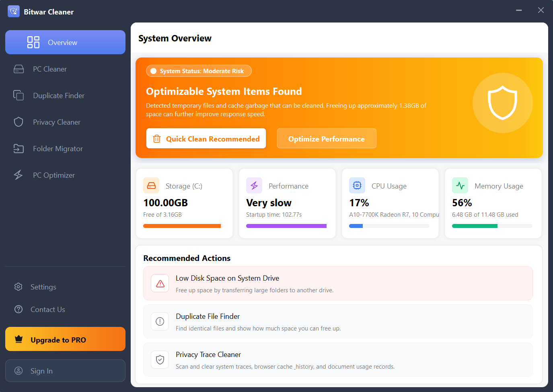
Task: Click the exclamation circle icon for Duplicate File Finder
Action: tap(160, 321)
